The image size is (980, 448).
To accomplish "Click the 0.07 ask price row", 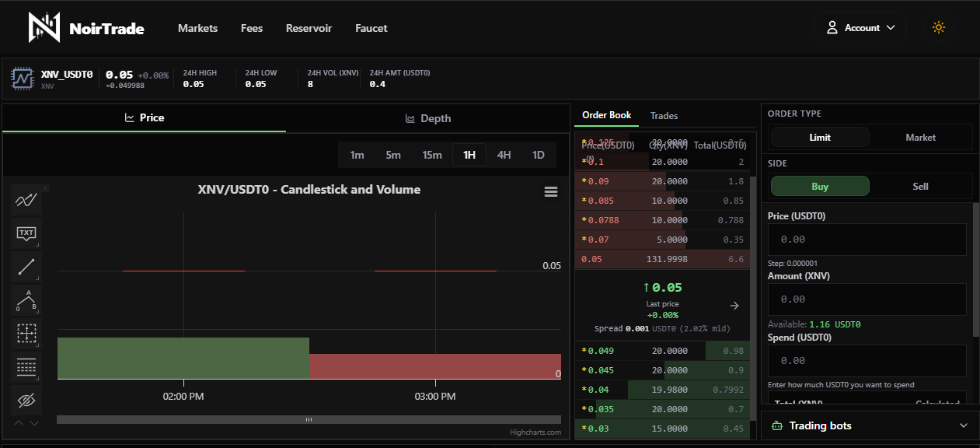I will point(662,240).
